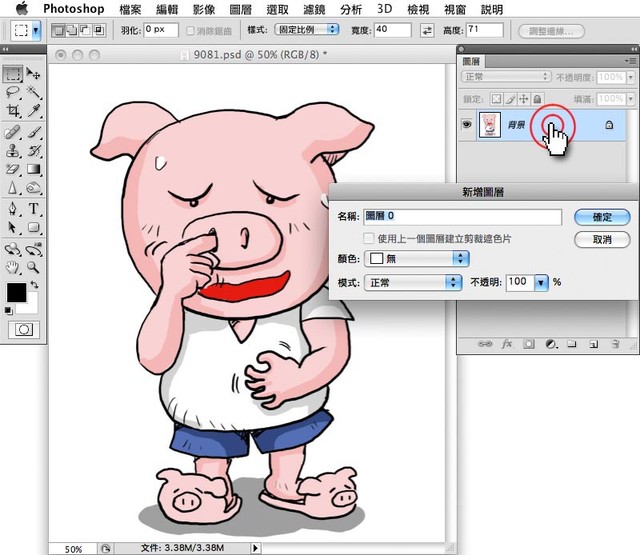Viewport: 640px width, 555px height.
Task: Open the Apple menu
Action: (x=22, y=8)
